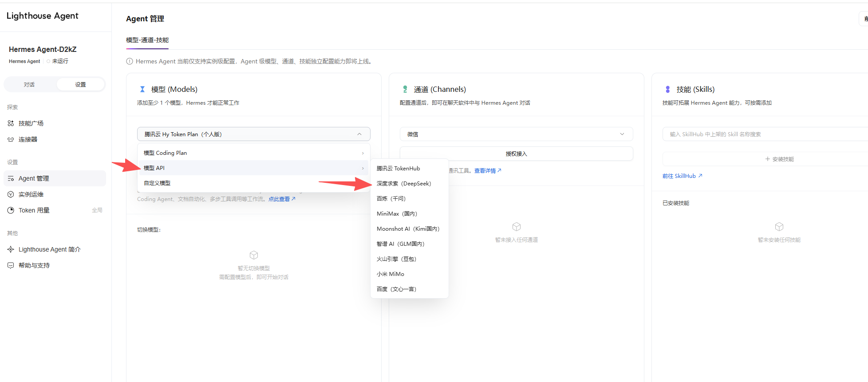Screen dimensions: 868x382
Task: Collapse the 腾讯云 Hy Token Plan dropdown
Action: 254,134
